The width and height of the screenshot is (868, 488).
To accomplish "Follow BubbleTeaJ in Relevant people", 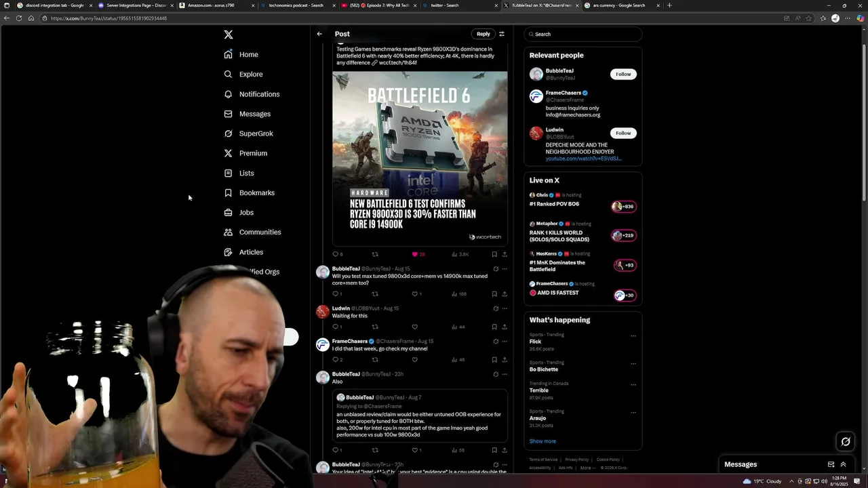I will coord(623,74).
